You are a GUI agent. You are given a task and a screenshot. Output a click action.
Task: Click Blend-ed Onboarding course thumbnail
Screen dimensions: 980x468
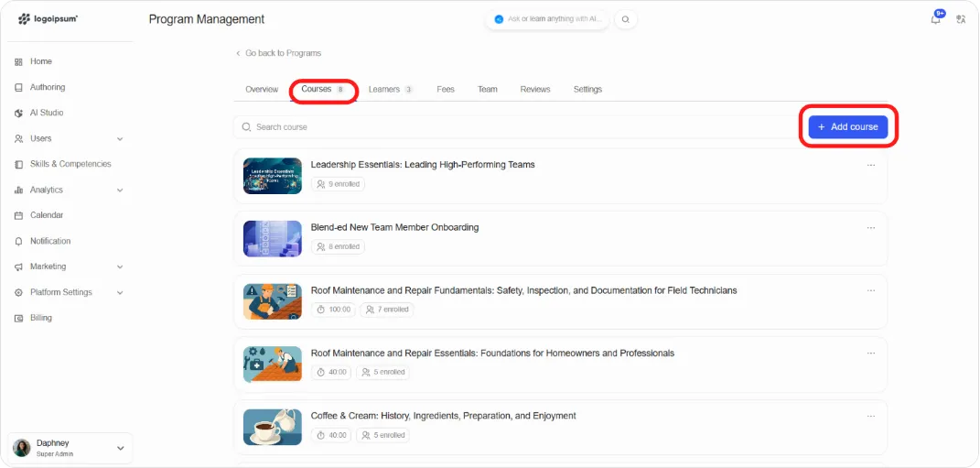(273, 238)
